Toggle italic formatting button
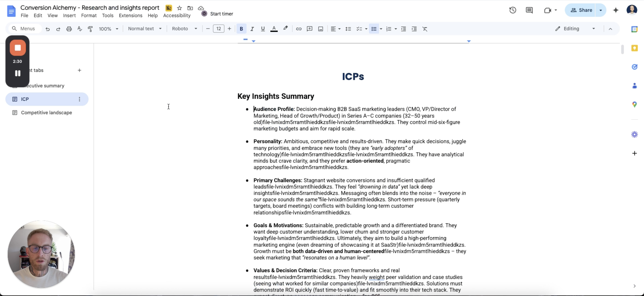 (x=252, y=29)
